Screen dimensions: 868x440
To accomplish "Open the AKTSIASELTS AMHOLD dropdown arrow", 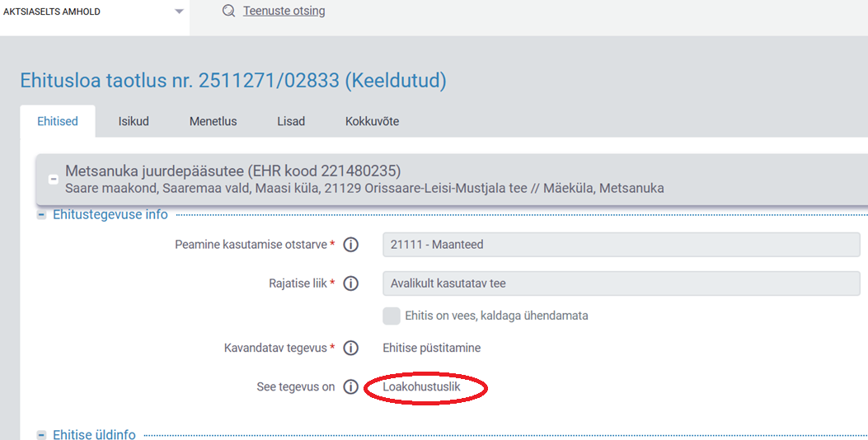I will (x=179, y=12).
